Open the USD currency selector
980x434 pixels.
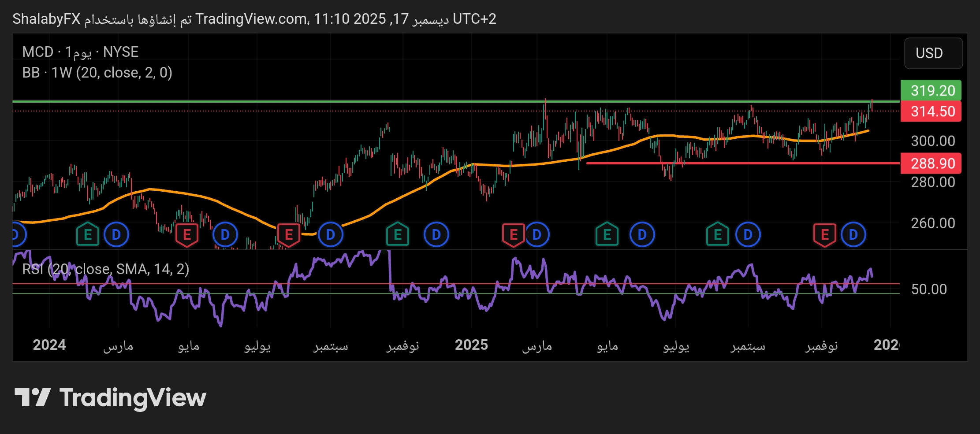pyautogui.click(x=933, y=53)
